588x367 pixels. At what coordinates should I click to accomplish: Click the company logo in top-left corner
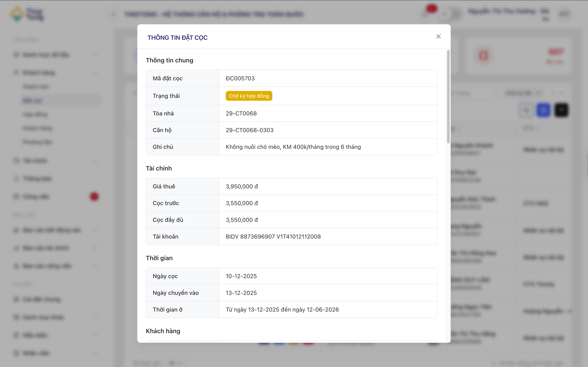tap(26, 14)
